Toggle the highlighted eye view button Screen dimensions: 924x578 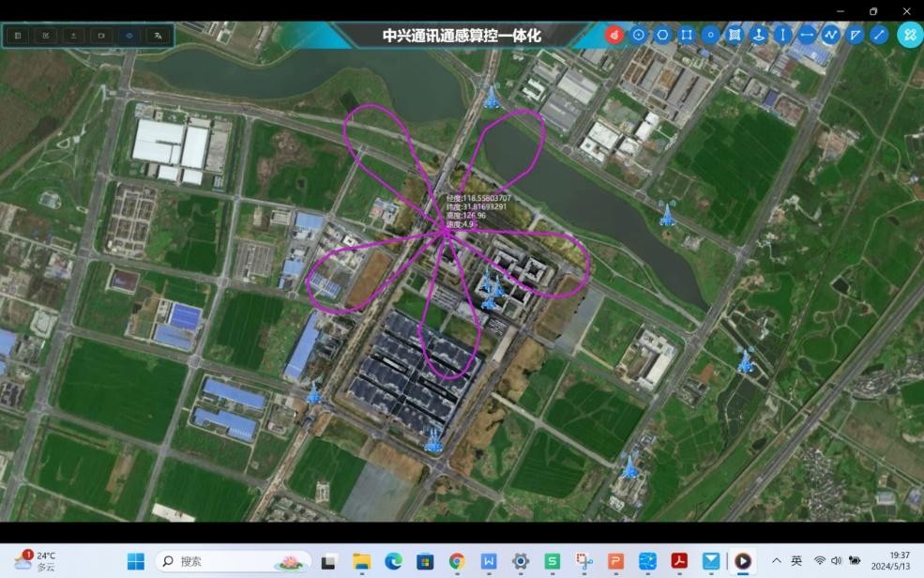tap(129, 36)
